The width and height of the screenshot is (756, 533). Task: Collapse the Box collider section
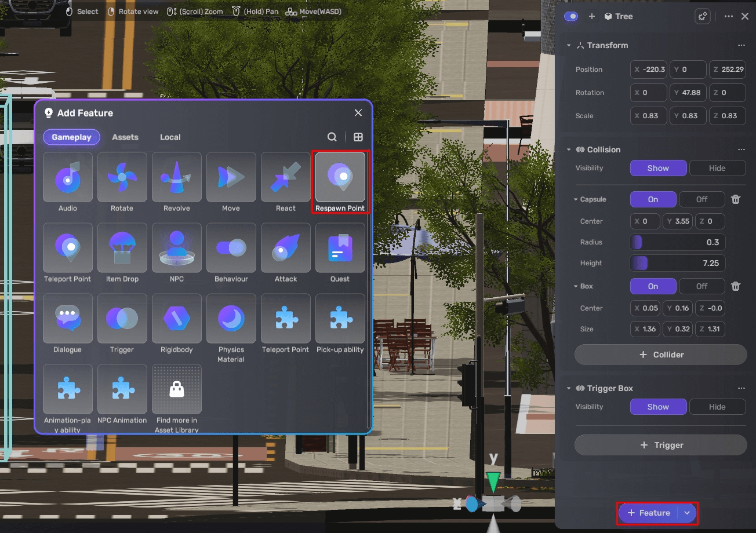coord(576,286)
